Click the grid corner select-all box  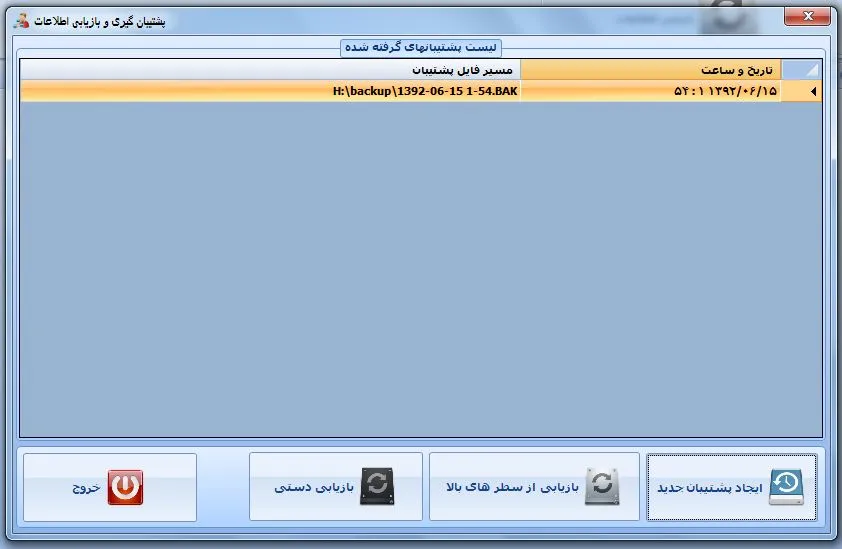(801, 70)
